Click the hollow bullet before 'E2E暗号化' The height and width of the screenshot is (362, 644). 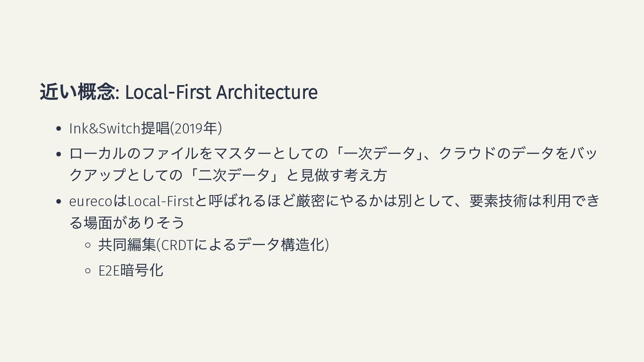click(x=88, y=271)
